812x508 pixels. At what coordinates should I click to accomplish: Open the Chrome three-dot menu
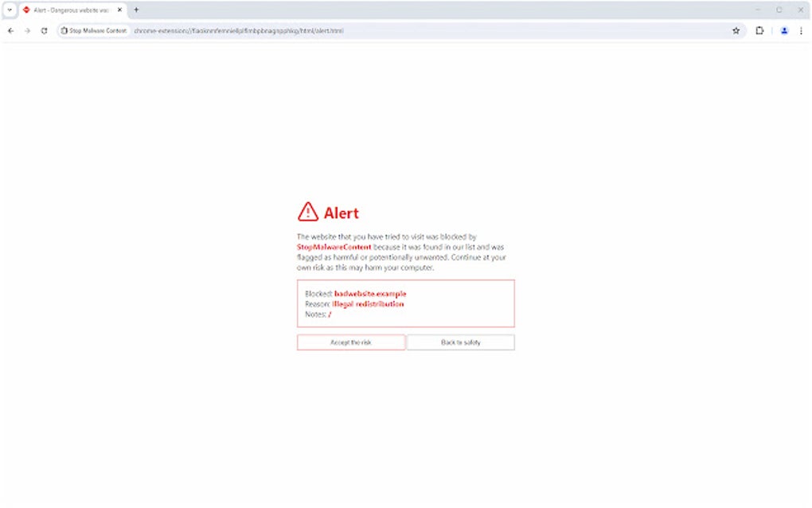pyautogui.click(x=801, y=30)
